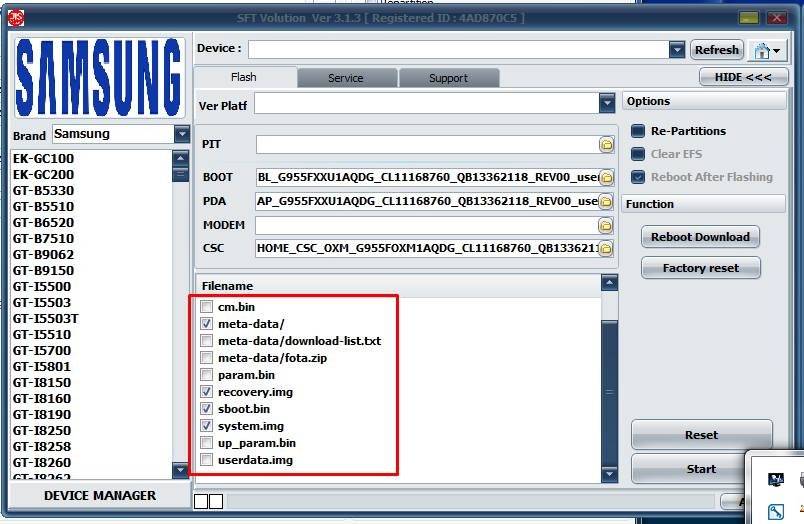Open the Brand Samsung dropdown
The height and width of the screenshot is (524, 804).
coord(182,134)
